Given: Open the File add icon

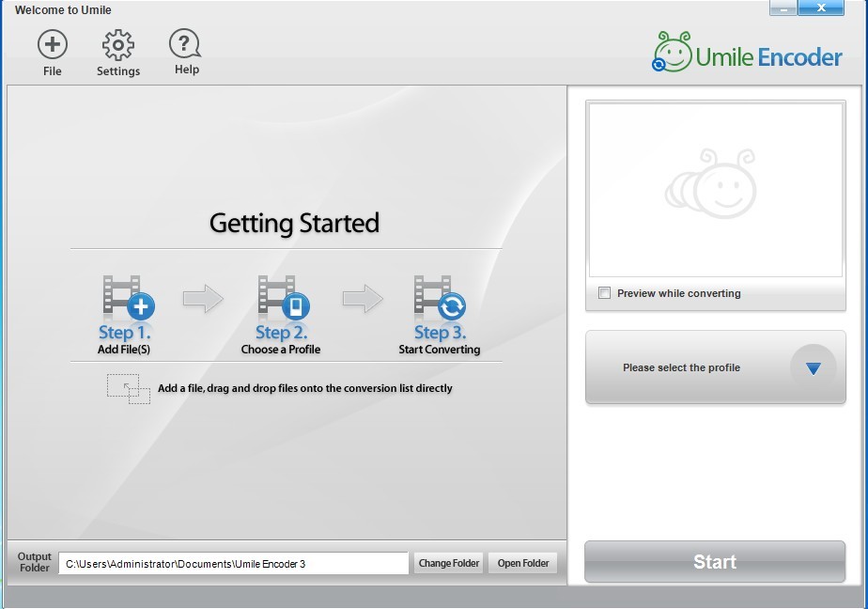Looking at the screenshot, I should tap(53, 44).
